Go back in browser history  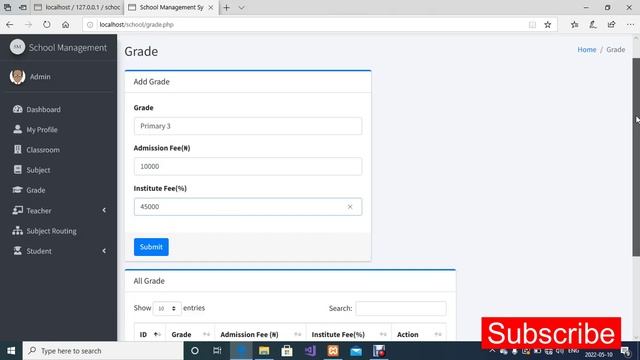point(10,24)
